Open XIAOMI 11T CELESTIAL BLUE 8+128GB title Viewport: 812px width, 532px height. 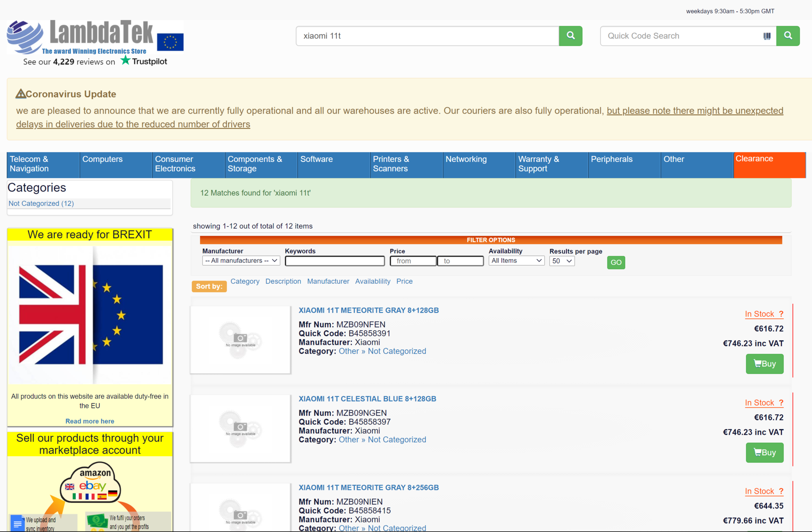(367, 399)
